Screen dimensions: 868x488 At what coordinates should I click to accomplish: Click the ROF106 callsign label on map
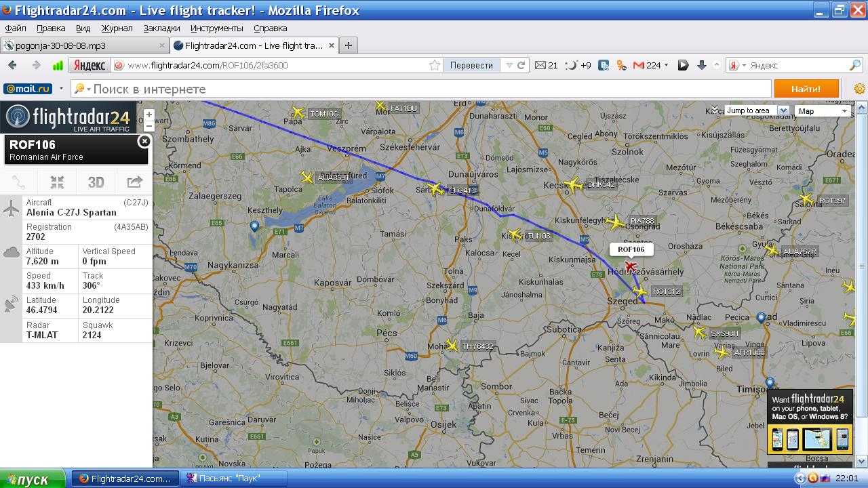click(x=631, y=249)
